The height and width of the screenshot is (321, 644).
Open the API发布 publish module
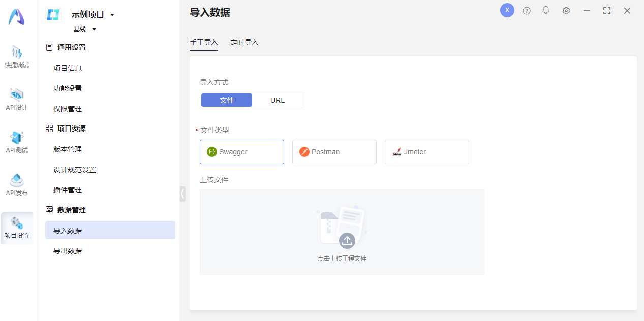pos(17,184)
